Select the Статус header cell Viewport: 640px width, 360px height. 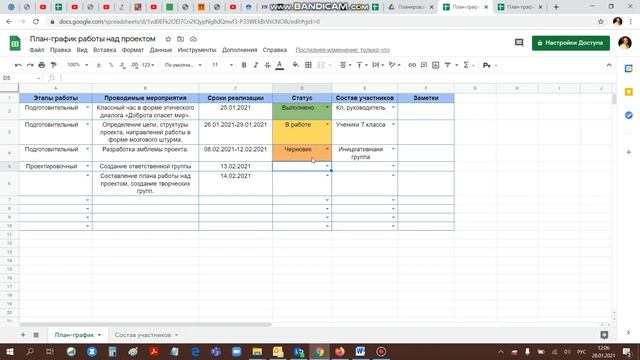click(302, 98)
